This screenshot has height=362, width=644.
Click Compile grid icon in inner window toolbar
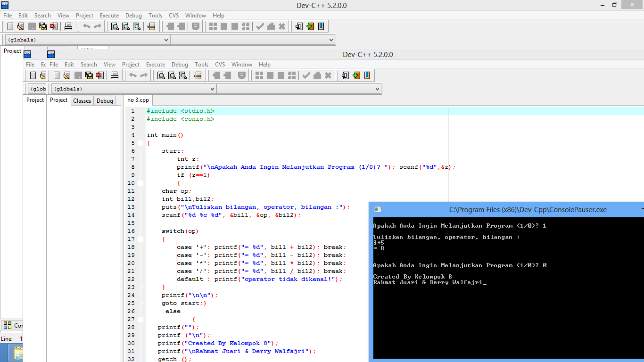259,75
